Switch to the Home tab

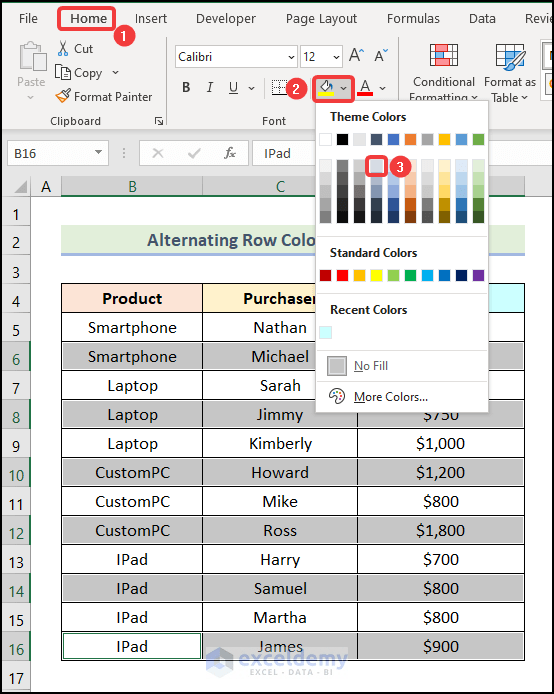(x=88, y=19)
